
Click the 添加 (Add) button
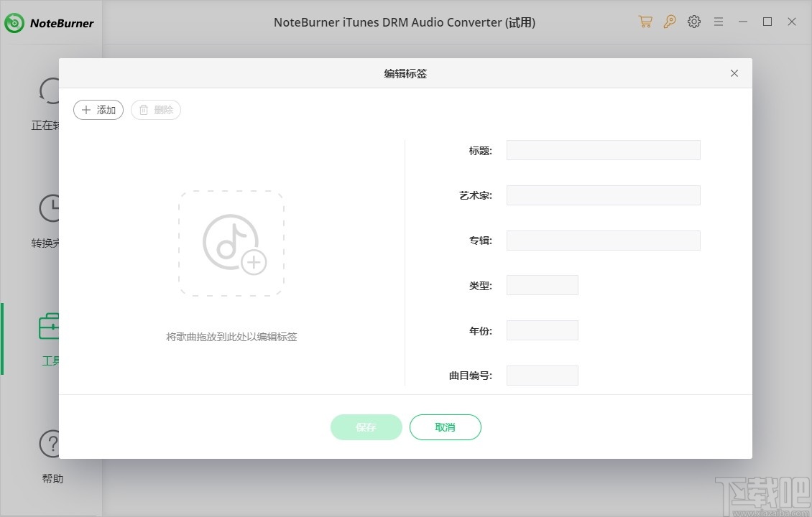pyautogui.click(x=98, y=109)
